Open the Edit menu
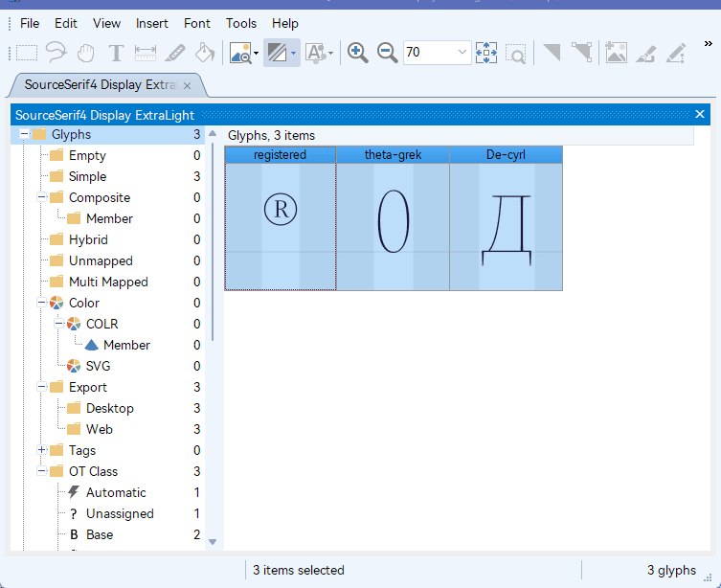Image resolution: width=721 pixels, height=588 pixels. [66, 23]
